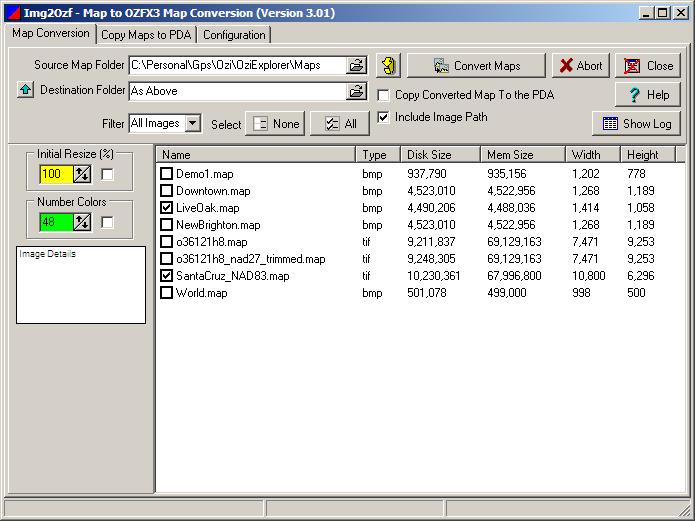This screenshot has height=521, width=695.
Task: Sort list by Name column header
Action: click(x=255, y=155)
